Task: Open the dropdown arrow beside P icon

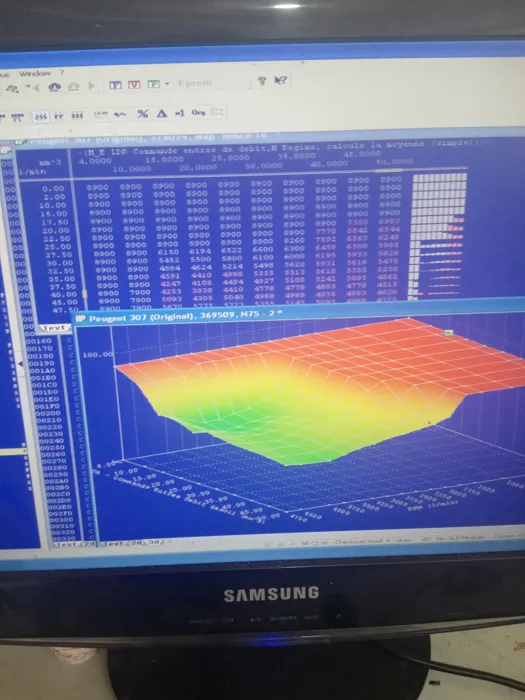Action: coord(167,83)
